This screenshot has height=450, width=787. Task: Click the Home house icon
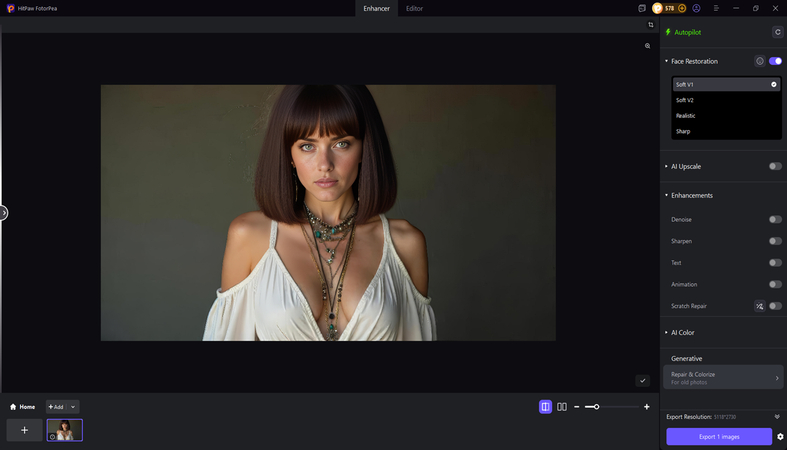[x=13, y=407]
